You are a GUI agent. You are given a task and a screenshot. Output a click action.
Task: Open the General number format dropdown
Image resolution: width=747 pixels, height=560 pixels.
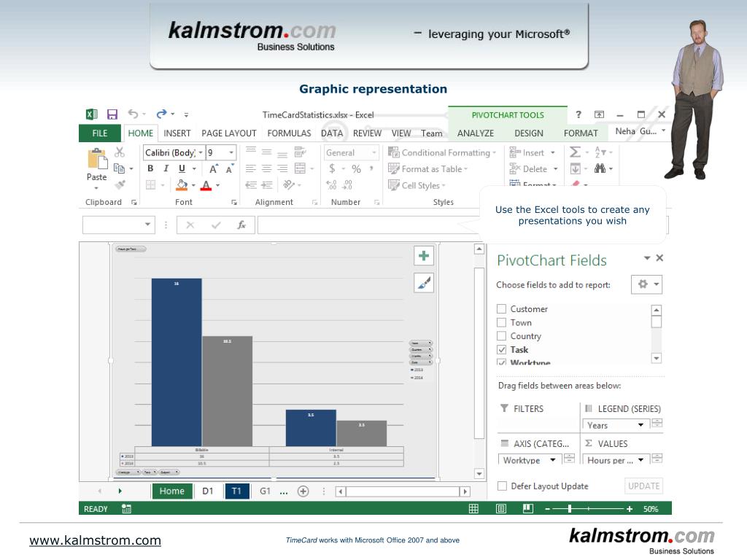pyautogui.click(x=374, y=152)
